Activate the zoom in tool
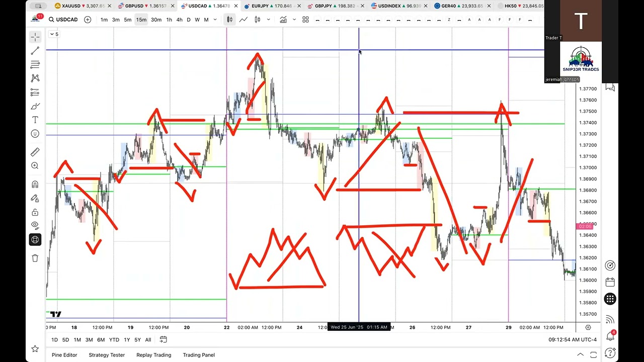Viewport: 644px width, 362px height. [x=35, y=165]
